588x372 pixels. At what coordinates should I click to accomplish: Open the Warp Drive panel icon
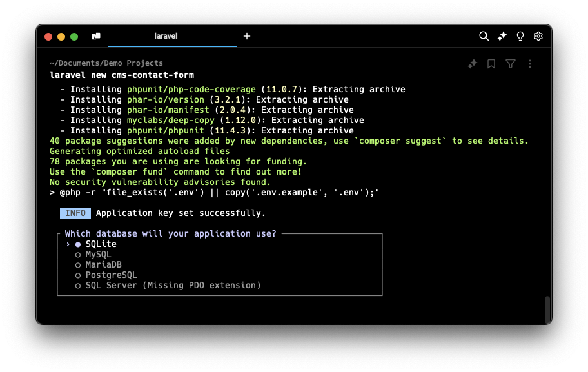[x=96, y=37]
